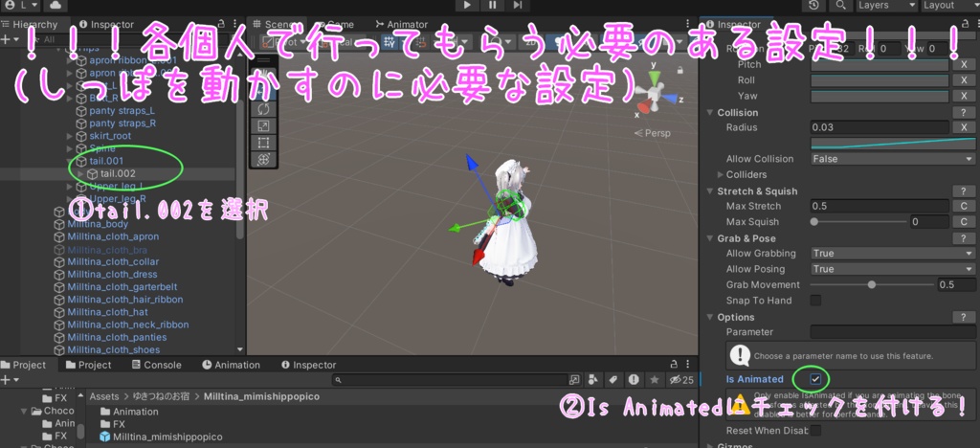Open the Radius curve editor preview
Viewport: 980px width, 448px height.
click(x=893, y=143)
